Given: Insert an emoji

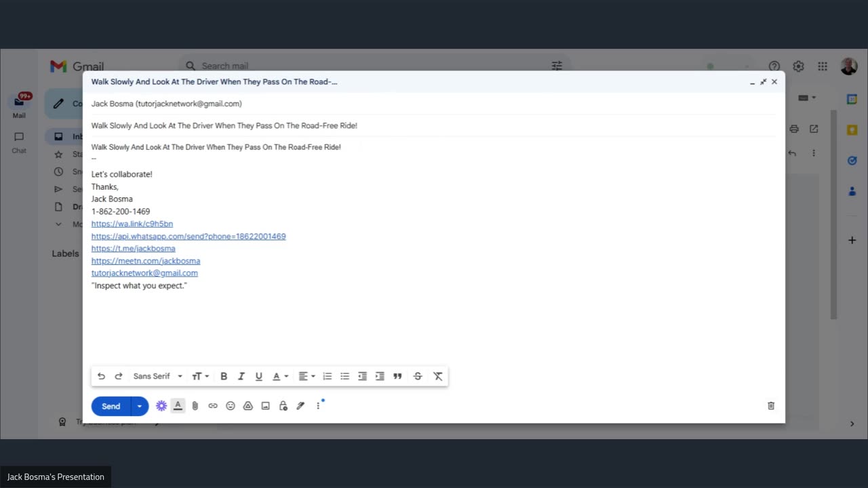Looking at the screenshot, I should (x=231, y=405).
